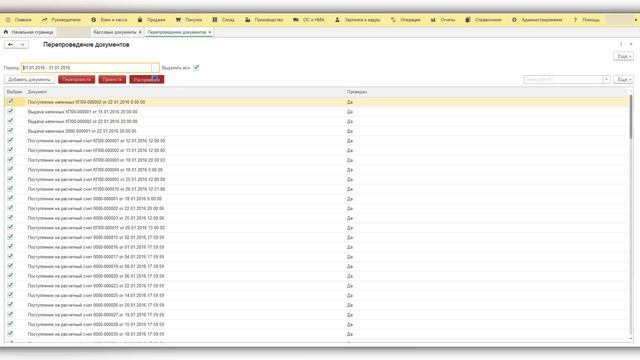Open the Продажи menu section
The image size is (640, 360).
pyautogui.click(x=156, y=20)
